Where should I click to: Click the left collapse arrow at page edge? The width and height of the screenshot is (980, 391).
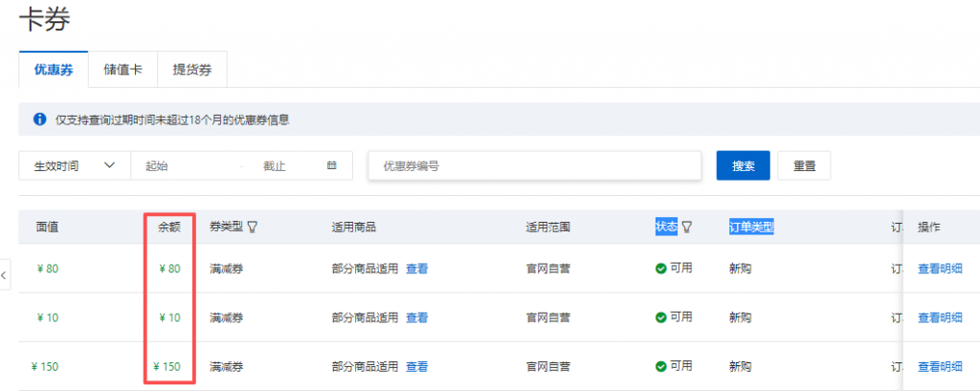tap(5, 275)
